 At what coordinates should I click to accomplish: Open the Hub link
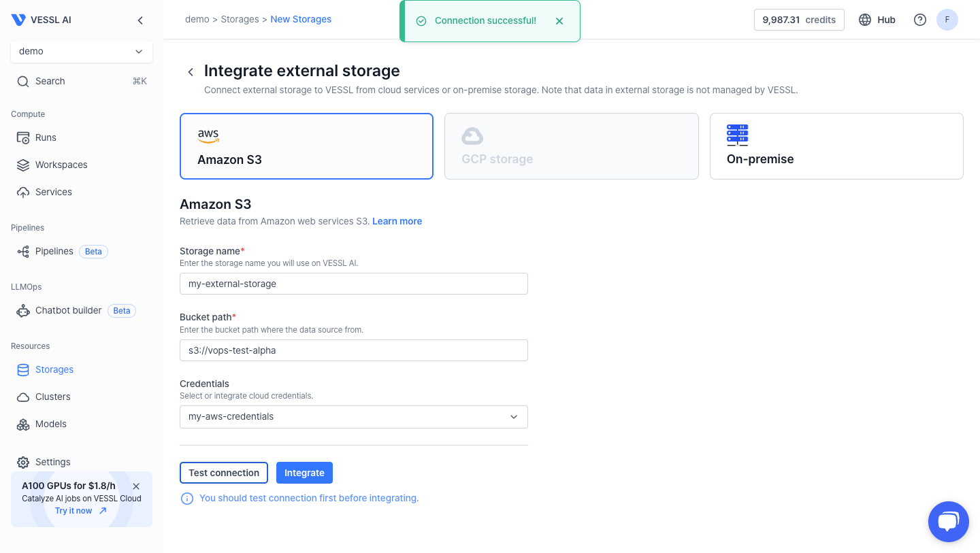(x=877, y=20)
